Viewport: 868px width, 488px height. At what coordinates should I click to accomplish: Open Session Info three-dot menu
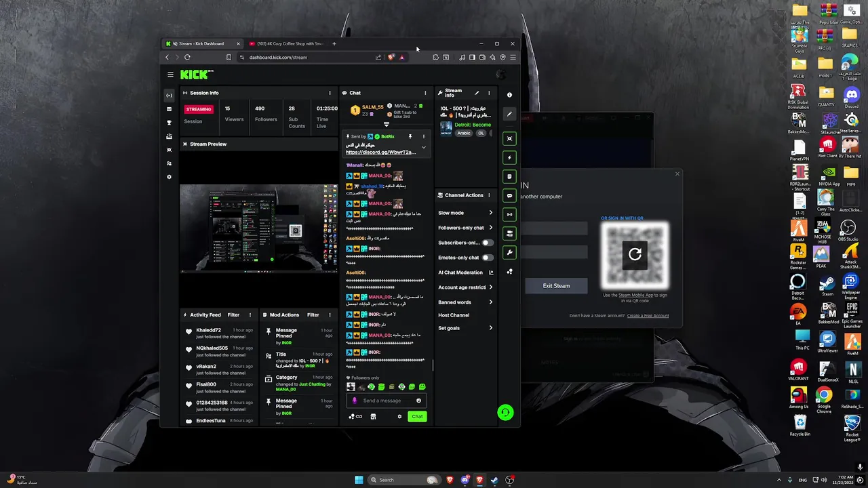330,93
